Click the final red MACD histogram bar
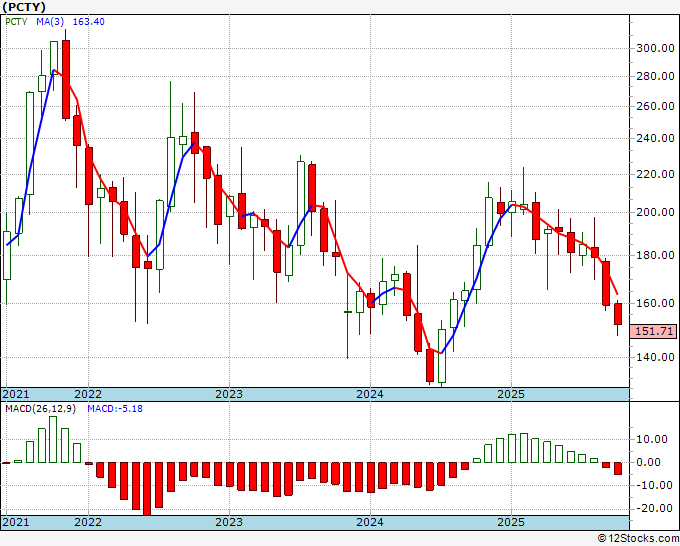Viewport: 680px width, 546px height. pos(618,468)
